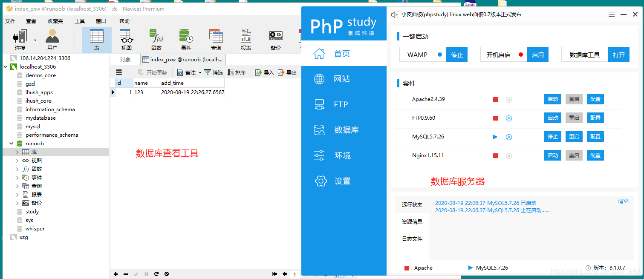Screen dimensions: 644x279
Task: Open the 数据库 panel in phpstudy sidebar
Action: [344, 129]
